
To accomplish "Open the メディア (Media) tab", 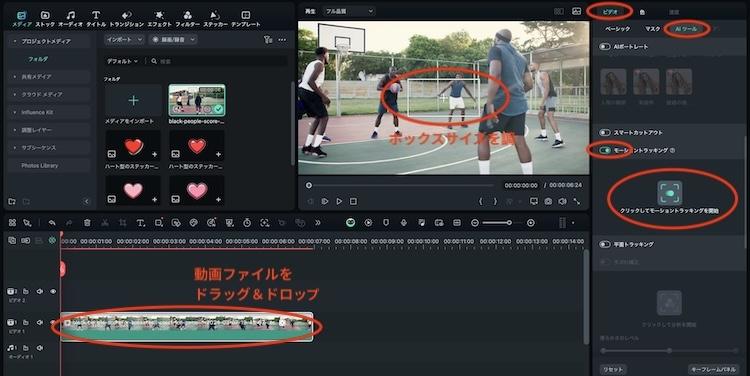I will click(22, 19).
